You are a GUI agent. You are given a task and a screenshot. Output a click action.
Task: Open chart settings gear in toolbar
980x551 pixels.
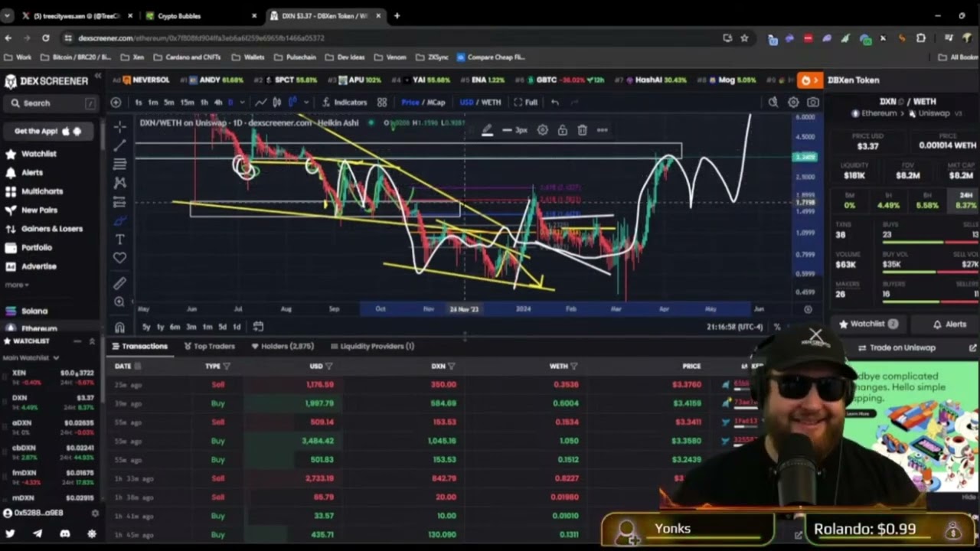(793, 102)
